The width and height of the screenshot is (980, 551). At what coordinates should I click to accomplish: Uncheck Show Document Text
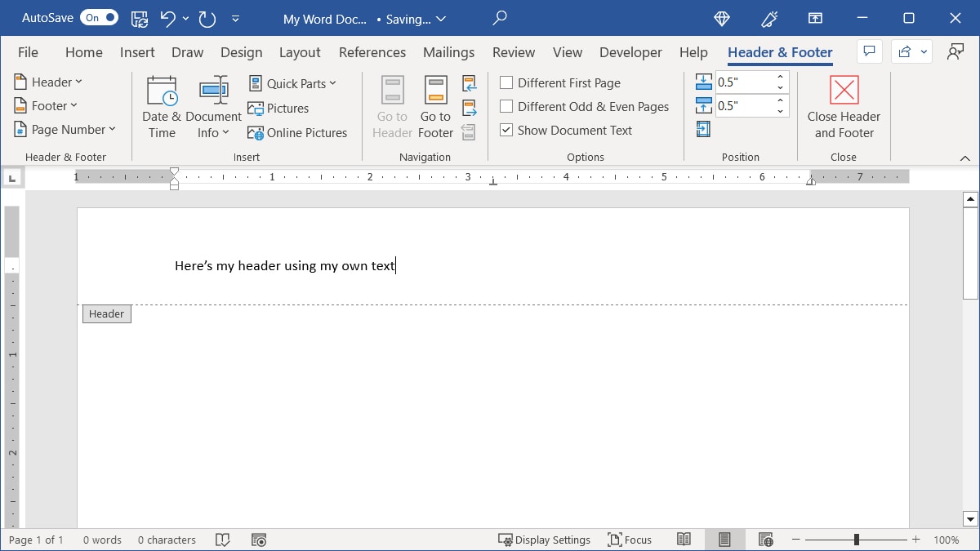click(506, 130)
